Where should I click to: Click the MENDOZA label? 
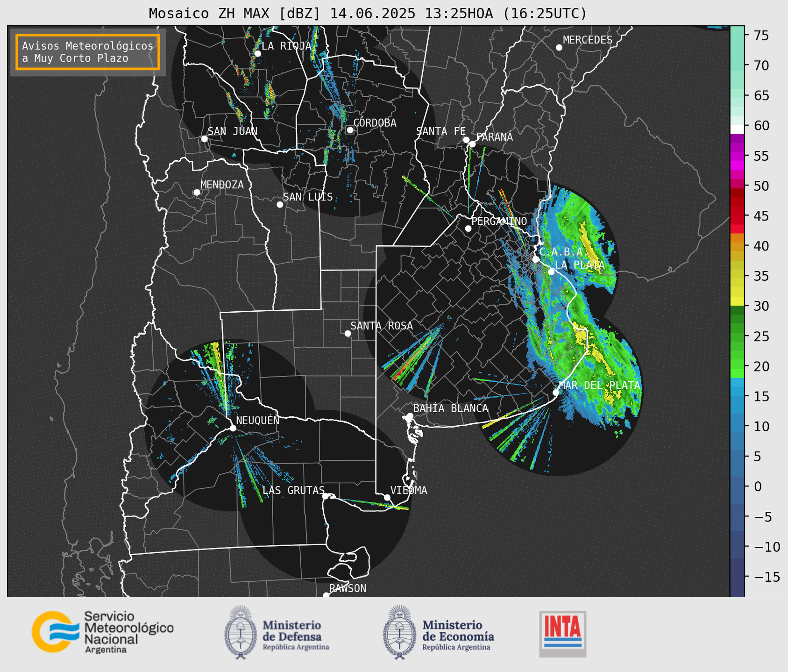click(222, 185)
